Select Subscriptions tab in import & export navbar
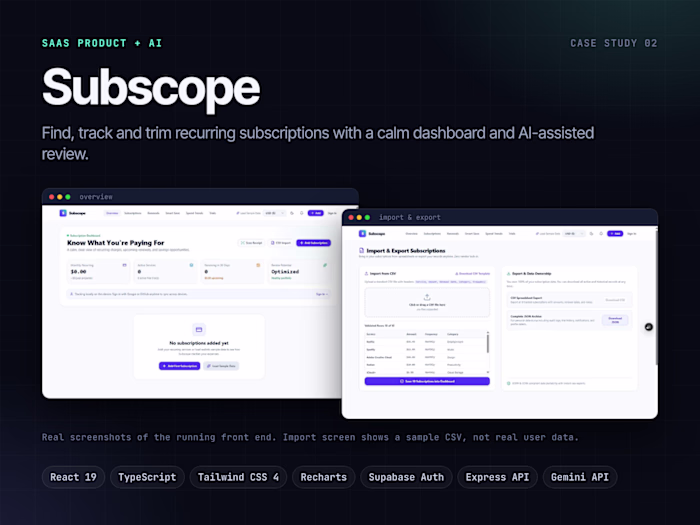The width and height of the screenshot is (700, 525). pos(432,233)
